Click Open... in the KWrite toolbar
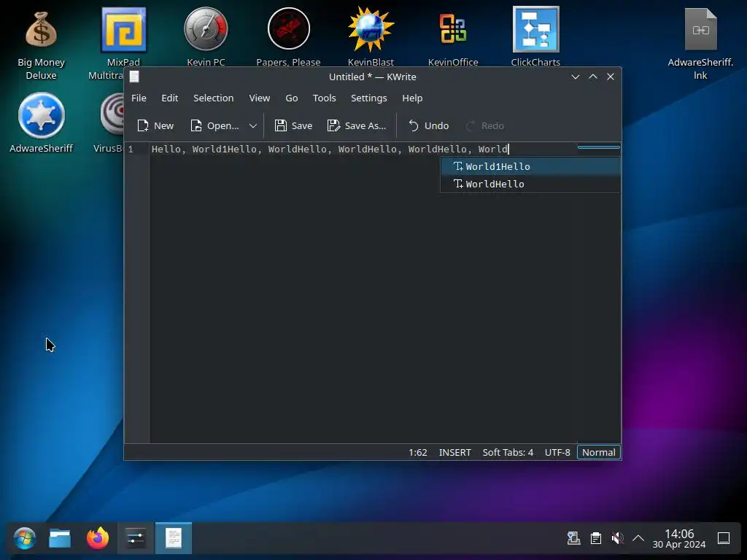Image resolution: width=747 pixels, height=560 pixels. pos(214,125)
